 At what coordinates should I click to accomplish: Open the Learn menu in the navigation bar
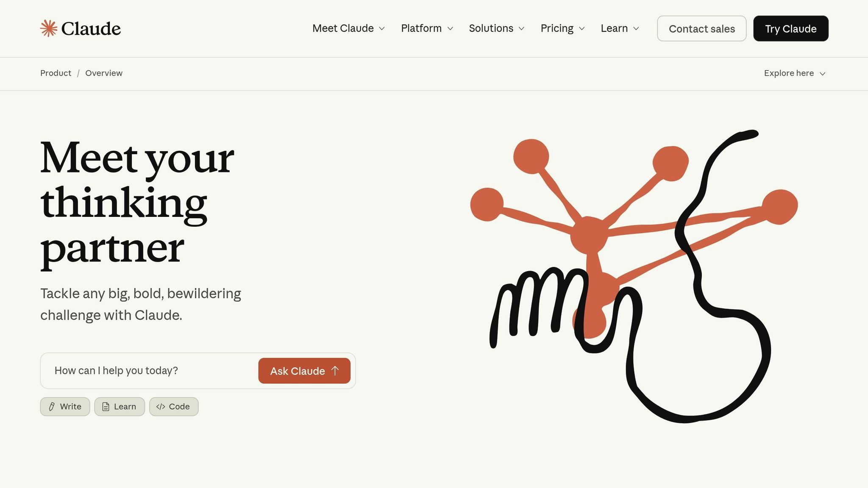point(620,28)
